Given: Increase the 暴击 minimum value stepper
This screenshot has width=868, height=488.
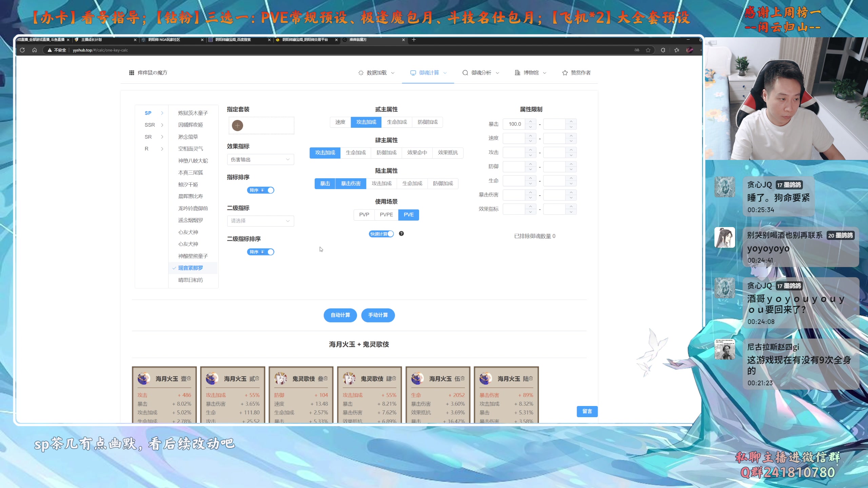Looking at the screenshot, I should click(530, 121).
